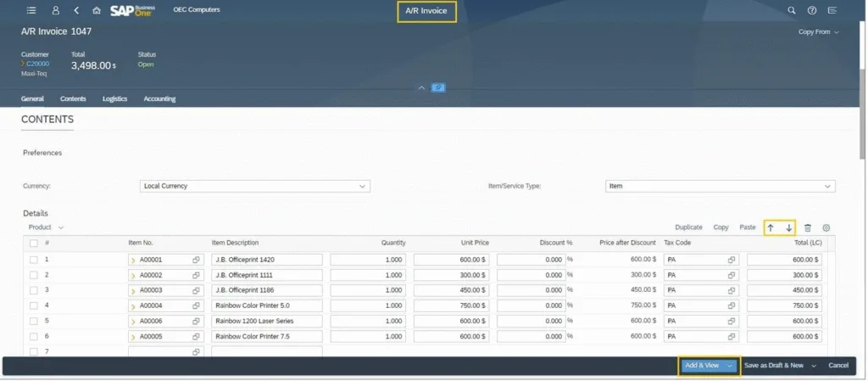Select row 7 checkbox

[34, 352]
